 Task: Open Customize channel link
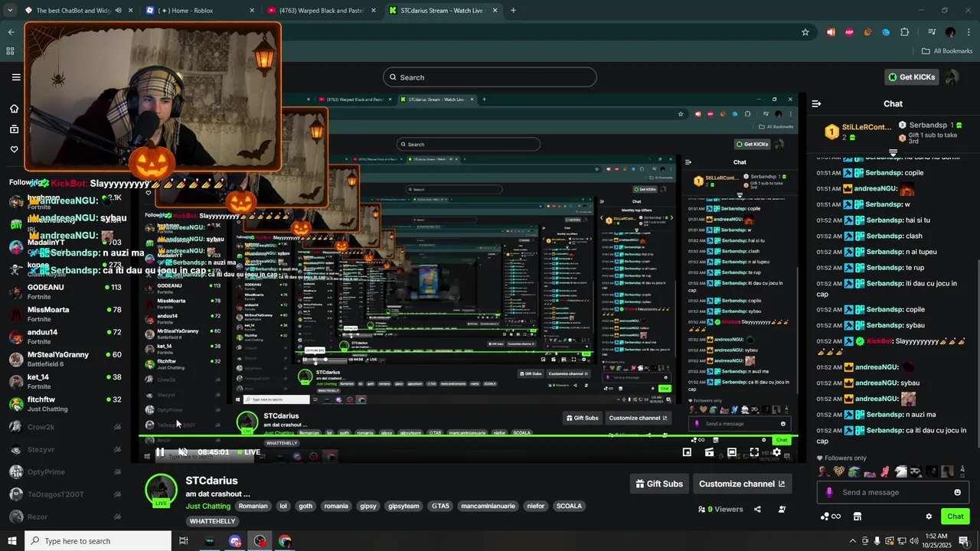[x=742, y=484]
